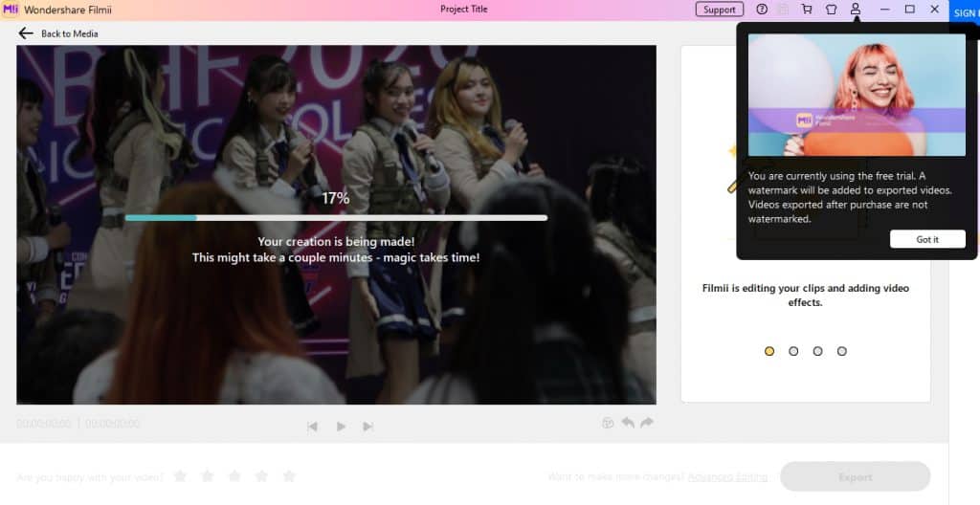Image resolution: width=980 pixels, height=505 pixels.
Task: Click the Export button
Action: click(x=855, y=476)
